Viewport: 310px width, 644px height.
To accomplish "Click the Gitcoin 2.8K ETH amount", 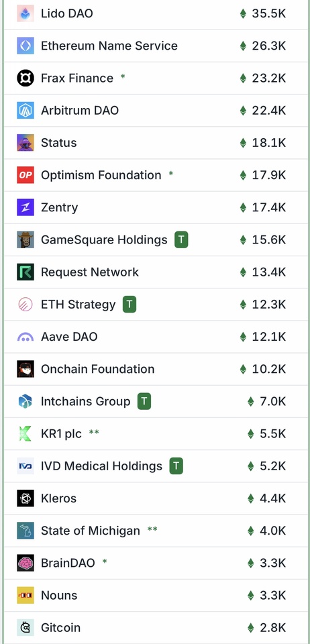I will (267, 628).
